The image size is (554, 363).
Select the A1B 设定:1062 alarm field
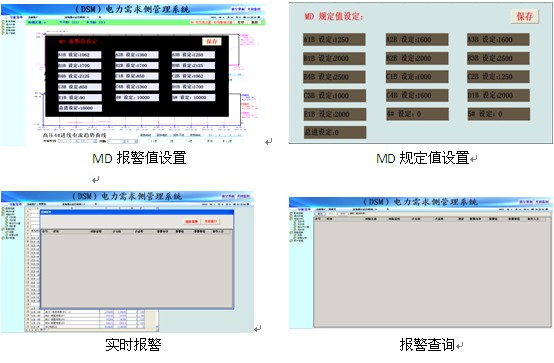(x=79, y=55)
